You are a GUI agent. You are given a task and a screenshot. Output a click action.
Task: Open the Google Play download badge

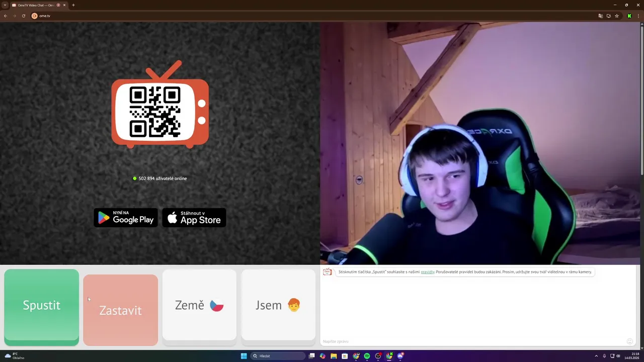(126, 218)
